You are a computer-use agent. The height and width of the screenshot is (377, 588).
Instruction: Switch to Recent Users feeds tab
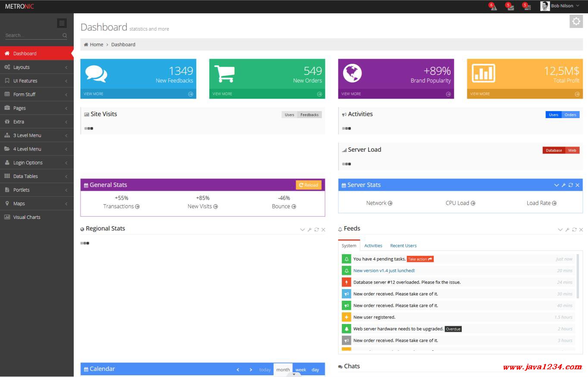tap(403, 246)
